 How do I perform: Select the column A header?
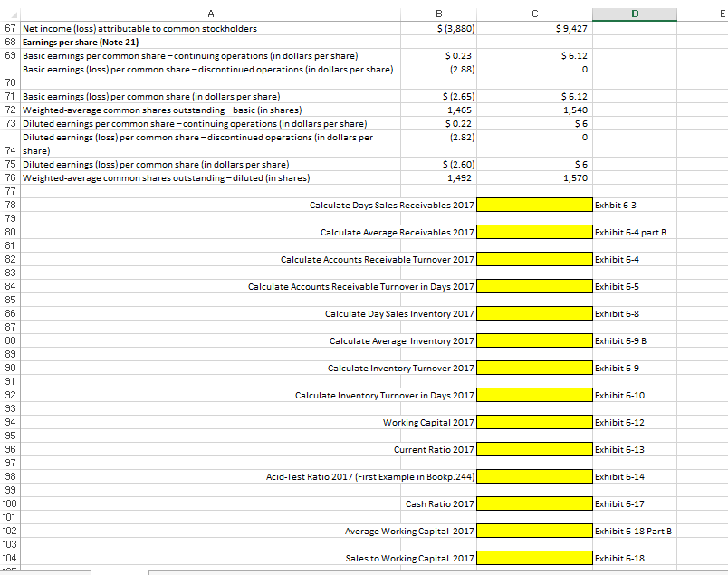(x=210, y=14)
